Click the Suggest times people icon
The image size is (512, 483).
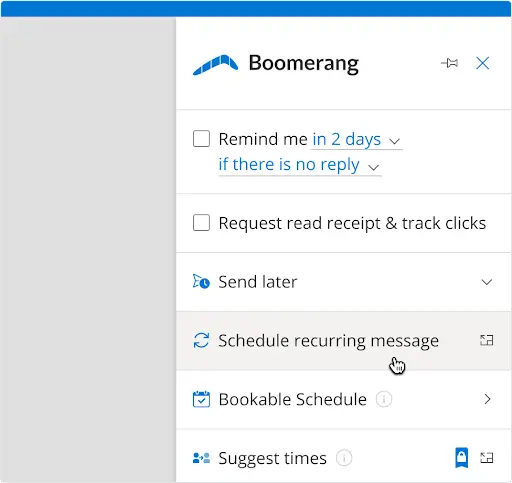click(201, 458)
